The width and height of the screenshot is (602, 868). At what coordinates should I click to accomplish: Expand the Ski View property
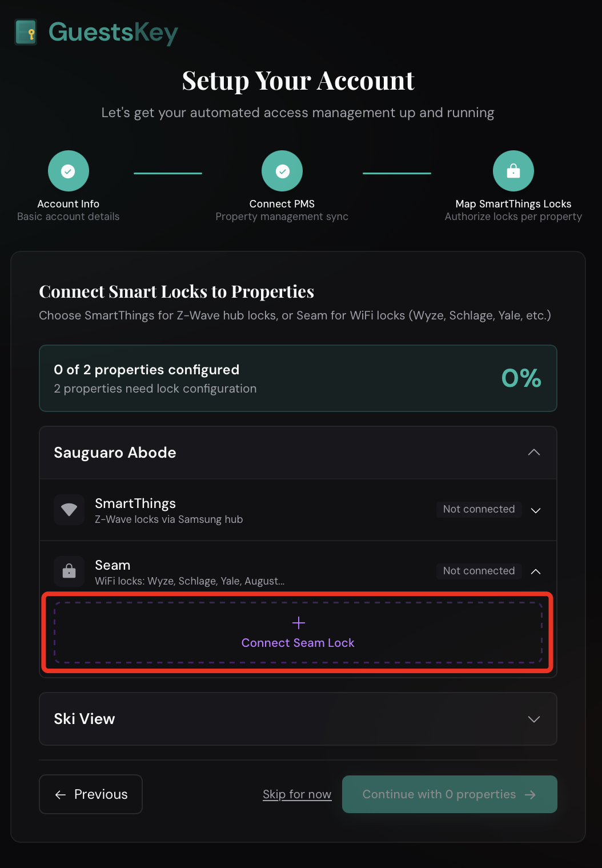click(x=534, y=719)
